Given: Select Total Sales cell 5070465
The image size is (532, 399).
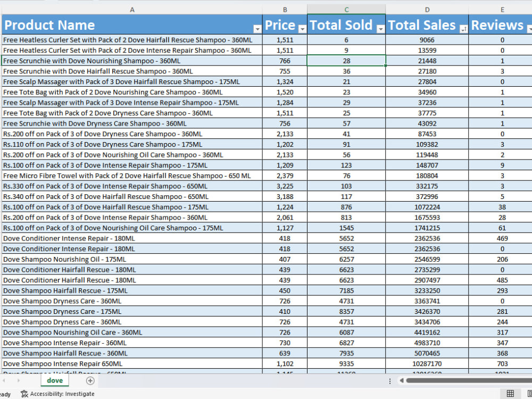Looking at the screenshot, I should point(427,353).
